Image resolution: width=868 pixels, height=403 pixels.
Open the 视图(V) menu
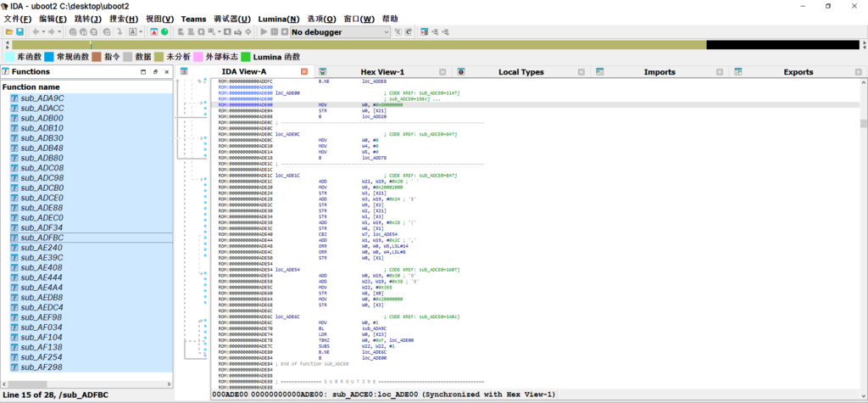click(x=160, y=19)
